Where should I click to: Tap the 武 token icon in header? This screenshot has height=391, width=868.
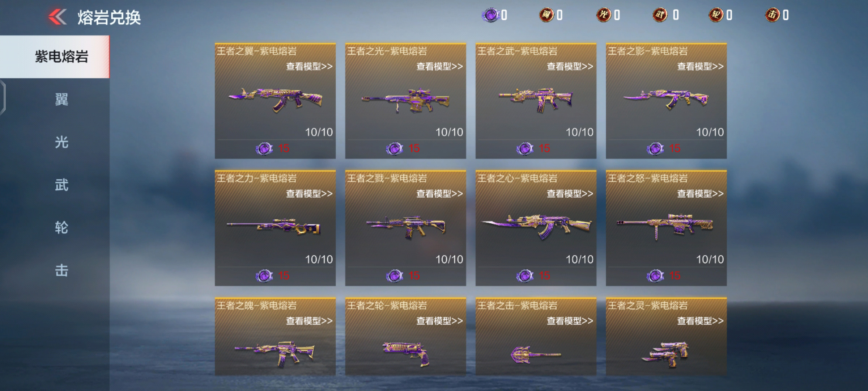(660, 15)
